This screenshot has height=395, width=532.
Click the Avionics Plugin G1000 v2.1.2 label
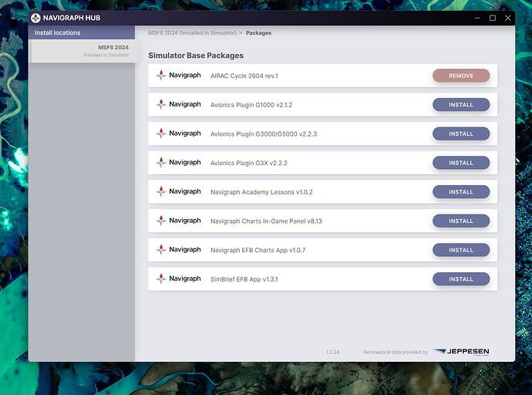(251, 105)
